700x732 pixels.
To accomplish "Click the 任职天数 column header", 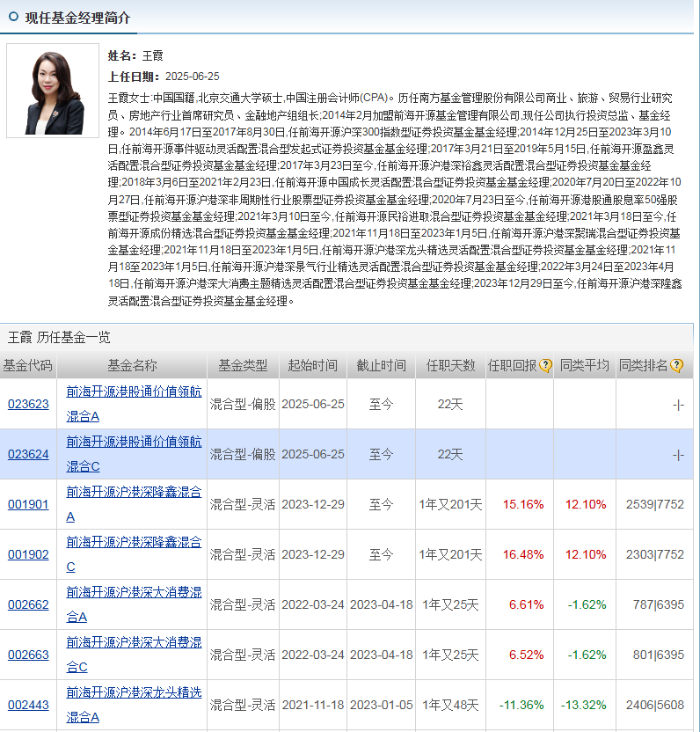I will tap(451, 365).
